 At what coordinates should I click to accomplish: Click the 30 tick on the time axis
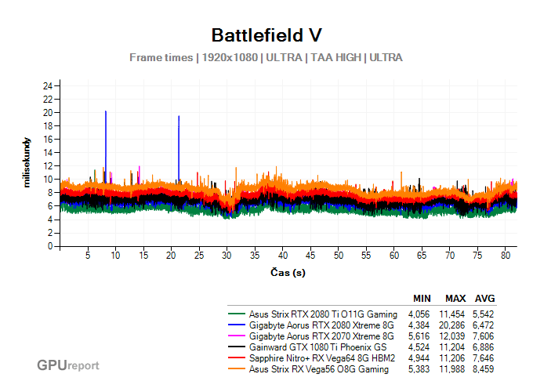(227, 256)
